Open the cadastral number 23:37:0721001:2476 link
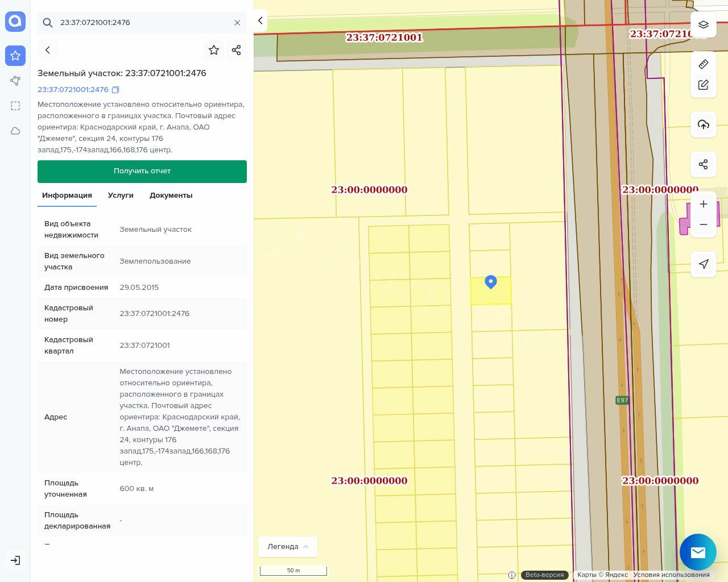 73,90
